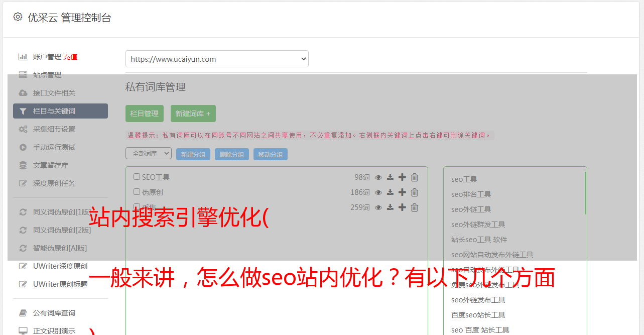The height and width of the screenshot is (335, 644).
Task: Click the 新建分组 button
Action: tap(193, 154)
